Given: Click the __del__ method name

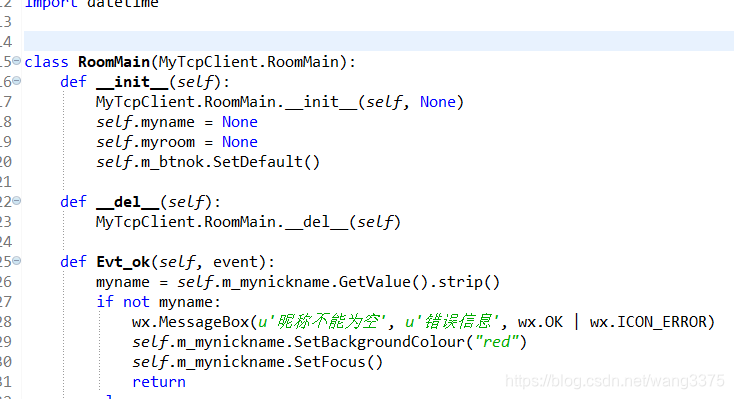Looking at the screenshot, I should tap(127, 202).
